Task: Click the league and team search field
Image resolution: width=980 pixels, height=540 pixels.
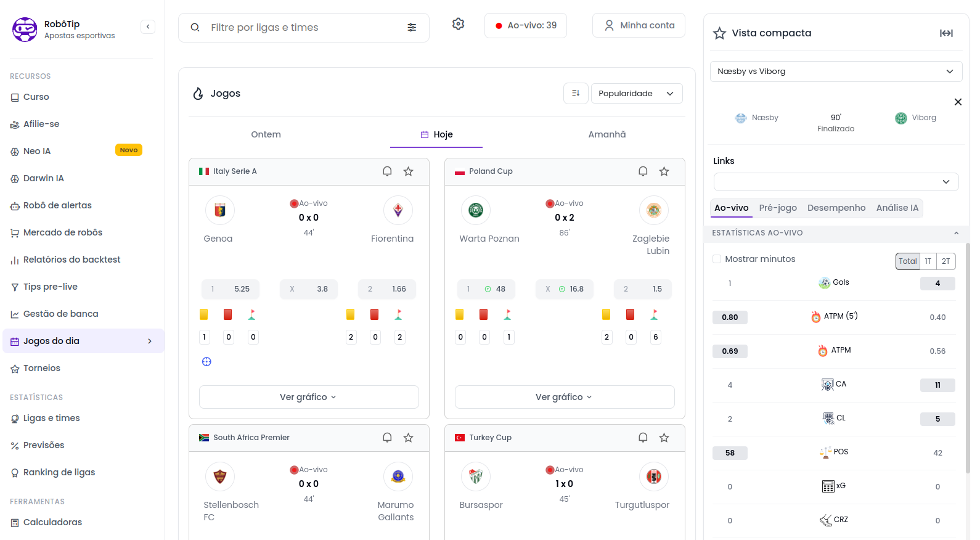Action: click(x=302, y=28)
